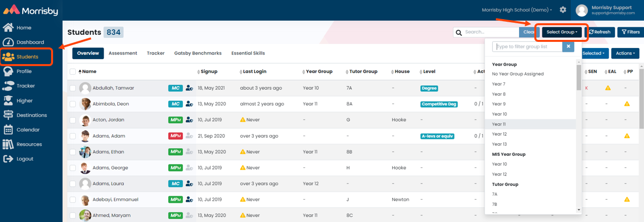Tick the checkbox for Acton, Jordan

coord(73,120)
